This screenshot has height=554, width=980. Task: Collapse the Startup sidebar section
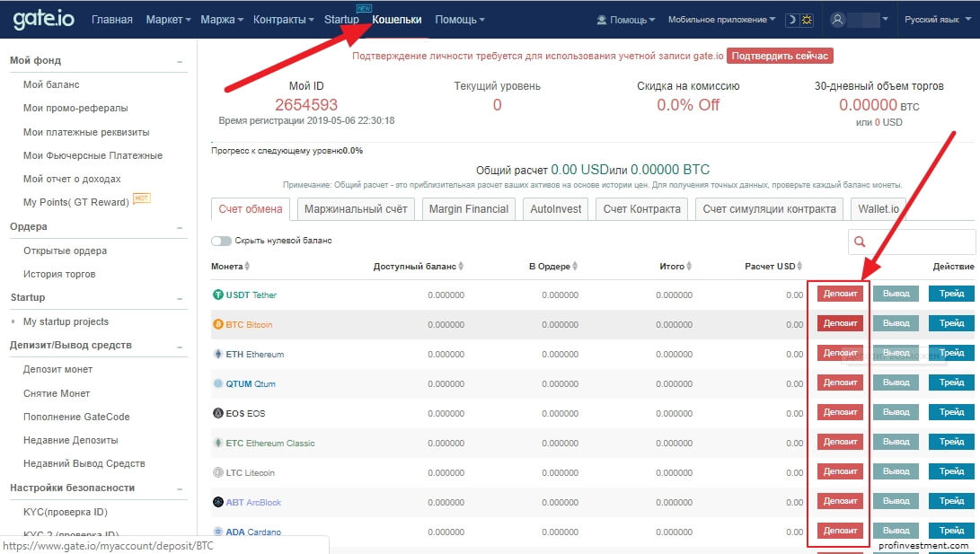pyautogui.click(x=180, y=298)
